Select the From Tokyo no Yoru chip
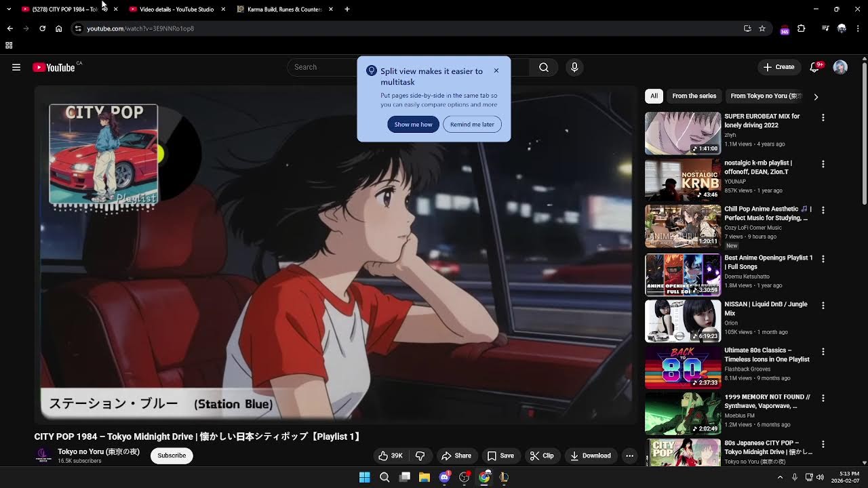868x488 pixels. (x=765, y=96)
